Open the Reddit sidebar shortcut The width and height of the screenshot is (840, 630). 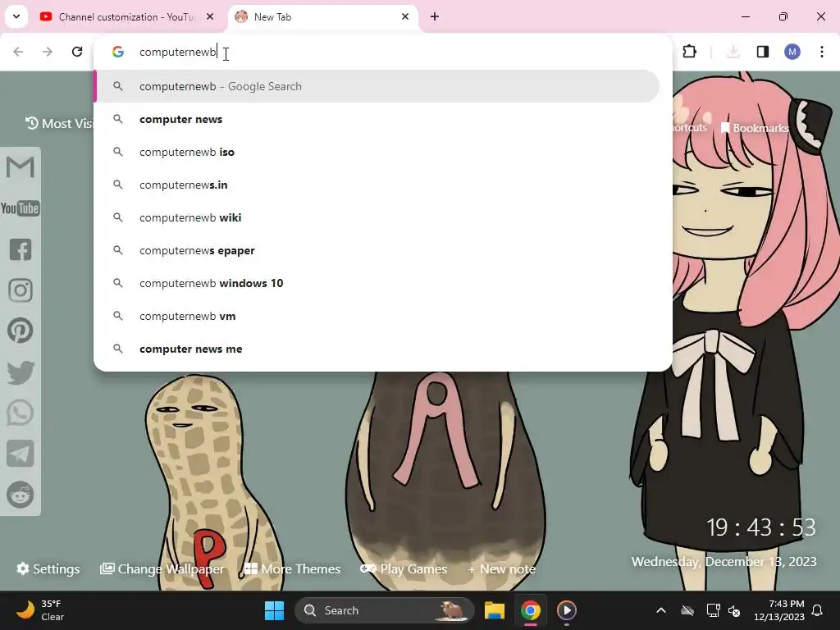(21, 495)
